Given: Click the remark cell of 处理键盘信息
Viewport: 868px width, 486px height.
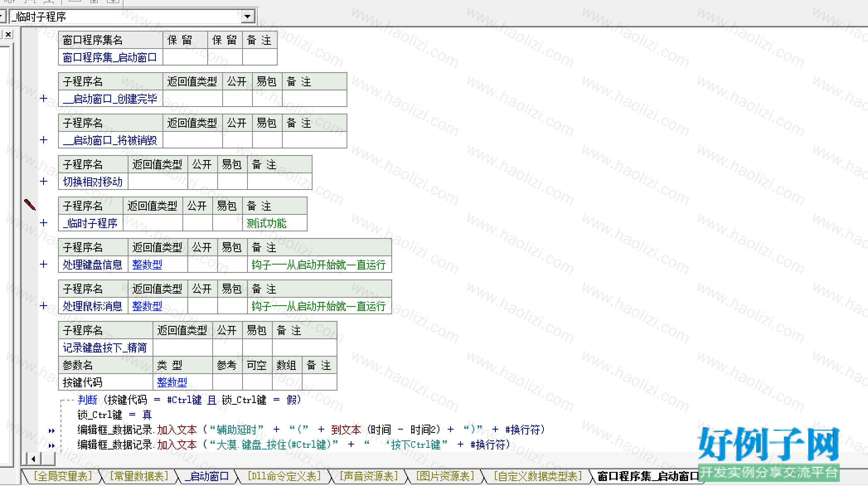Looking at the screenshot, I should click(x=319, y=265).
